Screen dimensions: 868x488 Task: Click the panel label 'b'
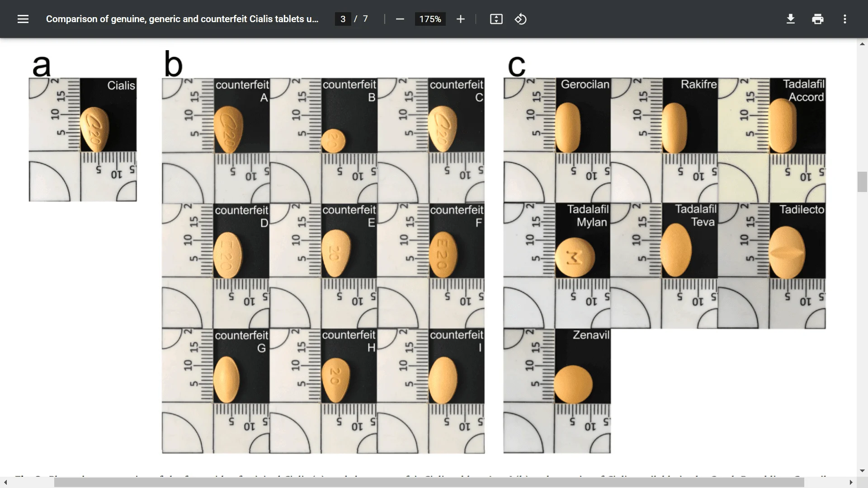(x=173, y=64)
